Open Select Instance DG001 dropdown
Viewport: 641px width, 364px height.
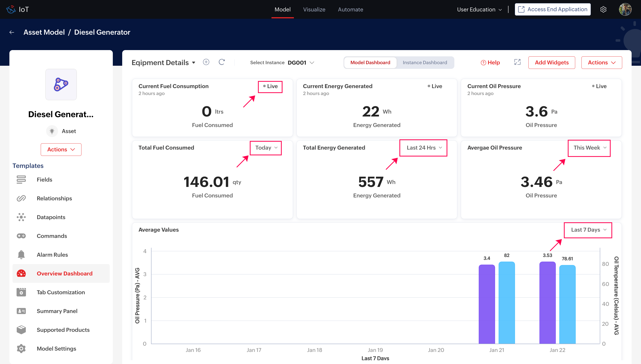pyautogui.click(x=301, y=63)
